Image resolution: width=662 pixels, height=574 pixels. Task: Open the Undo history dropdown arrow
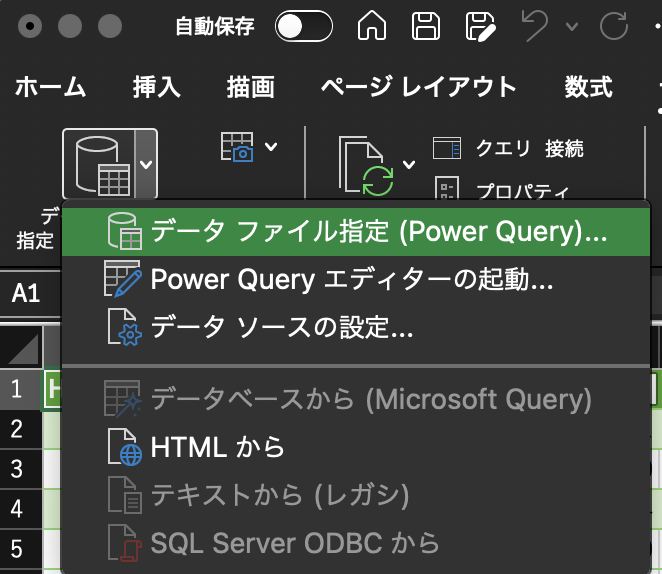click(x=572, y=27)
